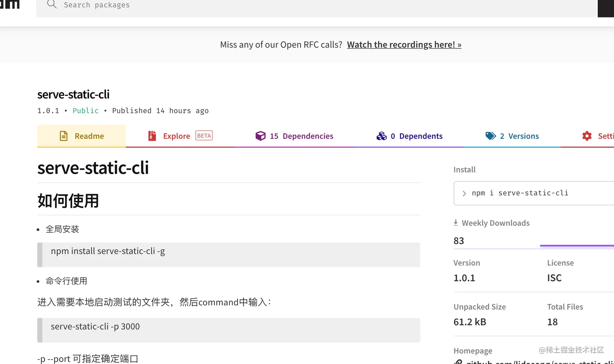Click the 全局安装 list item
Viewport: 614px width, 364px height.
(x=63, y=229)
